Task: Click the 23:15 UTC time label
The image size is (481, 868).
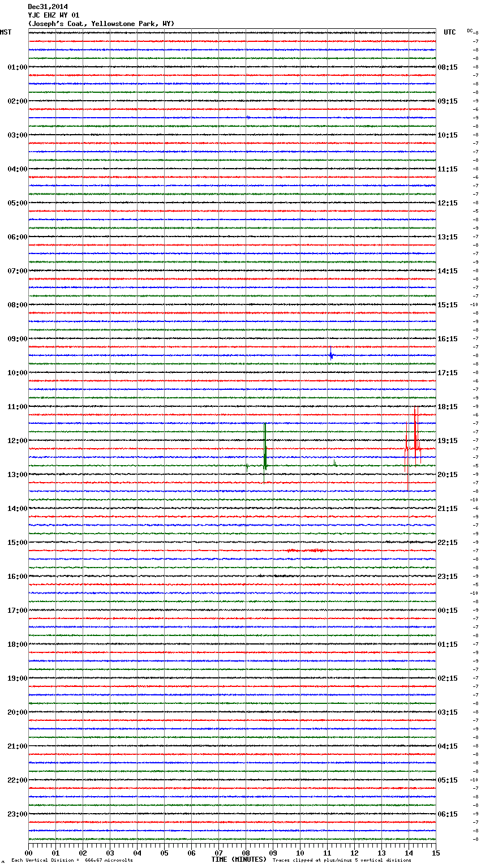Action: click(448, 577)
